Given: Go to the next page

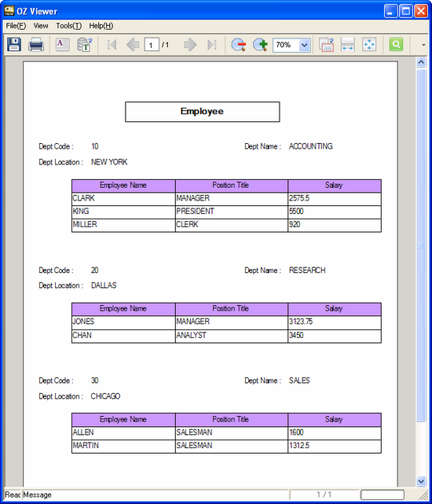Looking at the screenshot, I should [x=190, y=45].
